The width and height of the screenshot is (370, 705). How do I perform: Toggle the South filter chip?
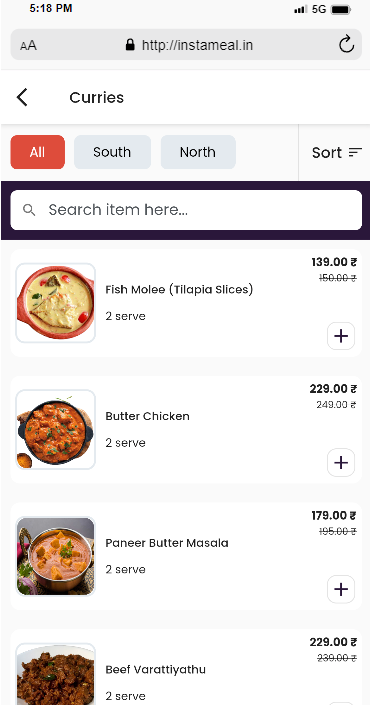coord(112,152)
